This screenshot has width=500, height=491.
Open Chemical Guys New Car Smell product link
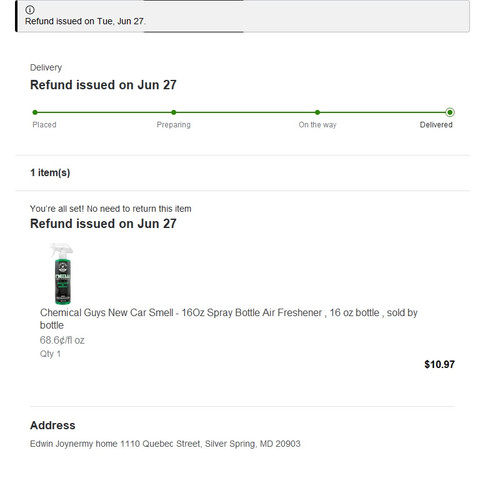click(228, 319)
